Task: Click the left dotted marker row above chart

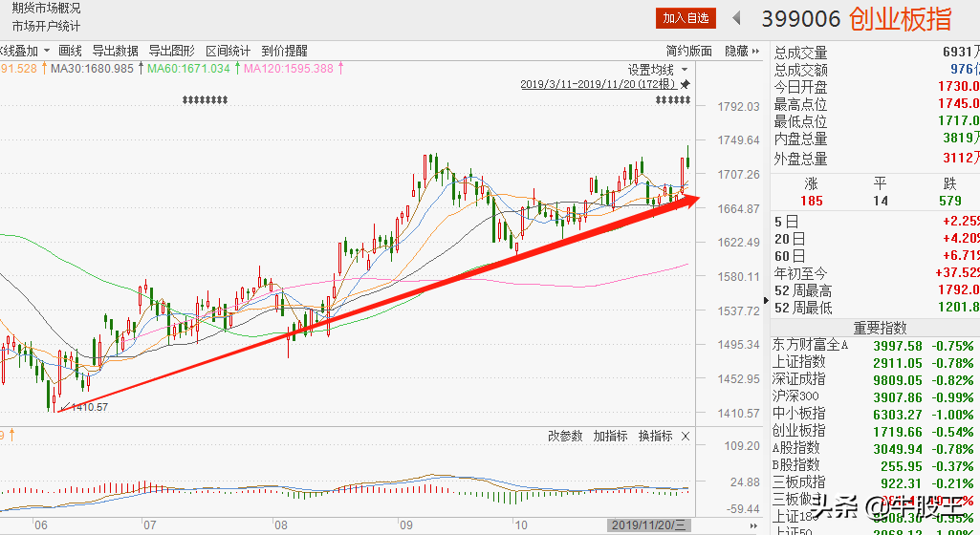Action: click(205, 100)
